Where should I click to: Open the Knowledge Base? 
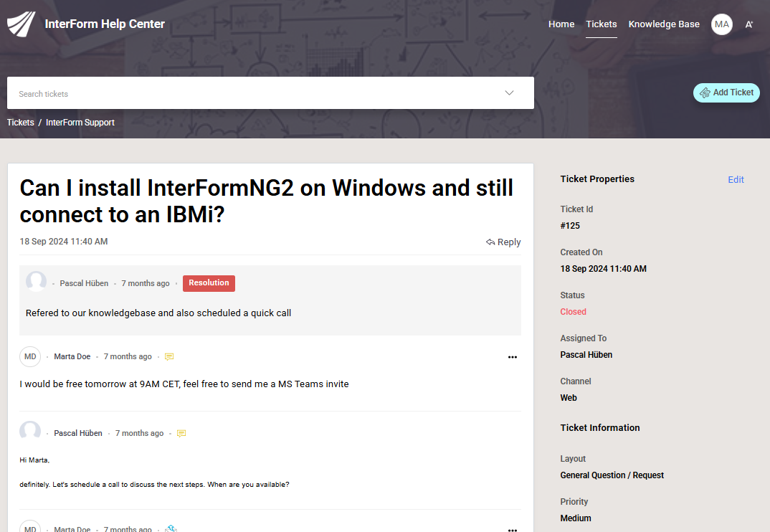(x=664, y=24)
